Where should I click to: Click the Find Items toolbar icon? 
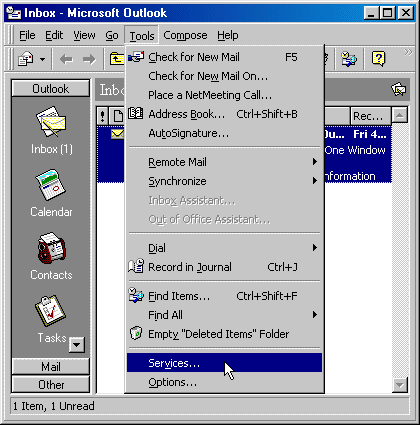click(x=349, y=59)
